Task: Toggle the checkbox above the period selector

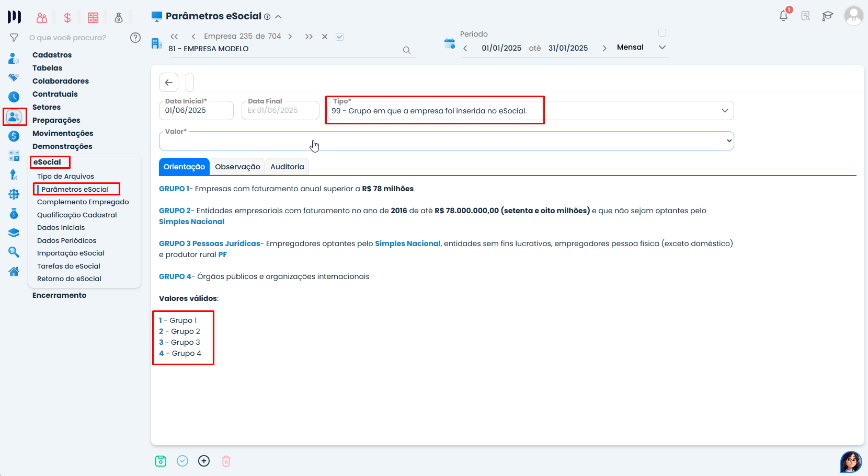Action: tap(662, 33)
